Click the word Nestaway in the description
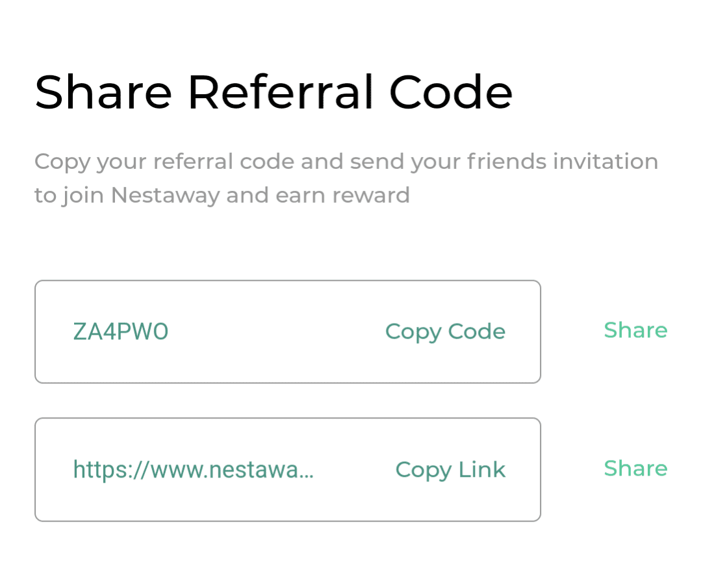The width and height of the screenshot is (701, 588). point(165,195)
